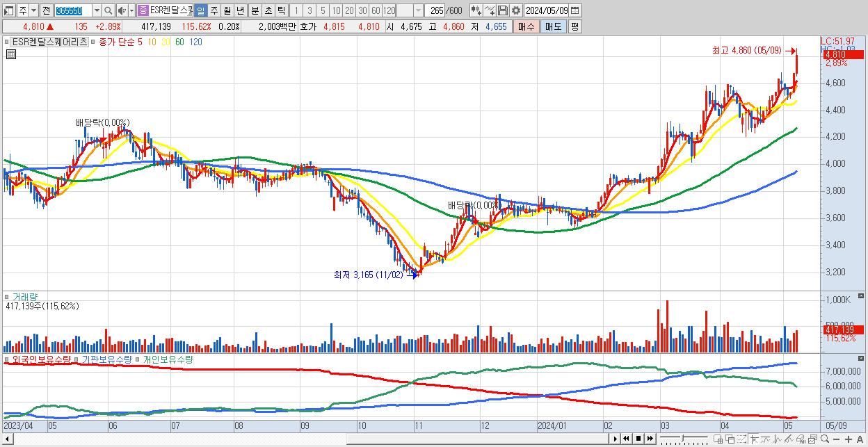The width and height of the screenshot is (868, 447).
Task: Open the calendar picker icon
Action: point(574,10)
